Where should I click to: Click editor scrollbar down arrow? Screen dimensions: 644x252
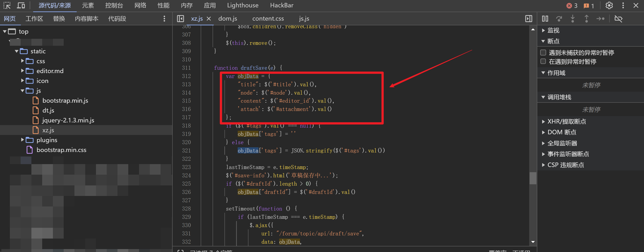click(x=533, y=242)
